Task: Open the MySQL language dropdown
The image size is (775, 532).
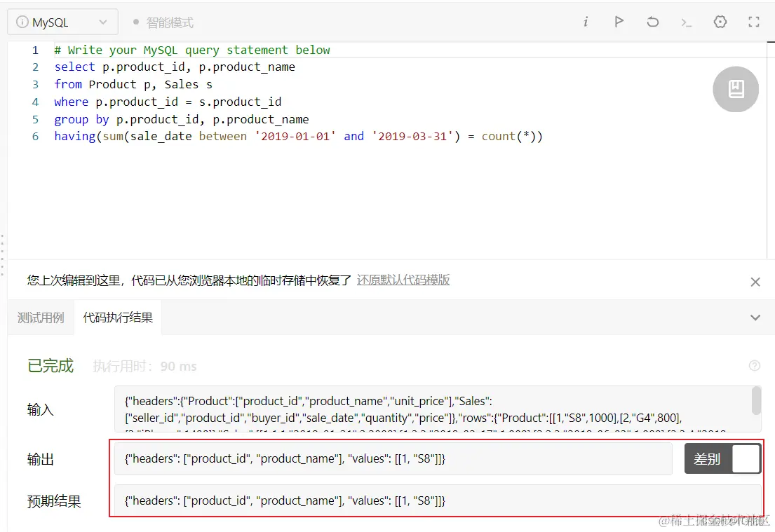Action: (62, 22)
